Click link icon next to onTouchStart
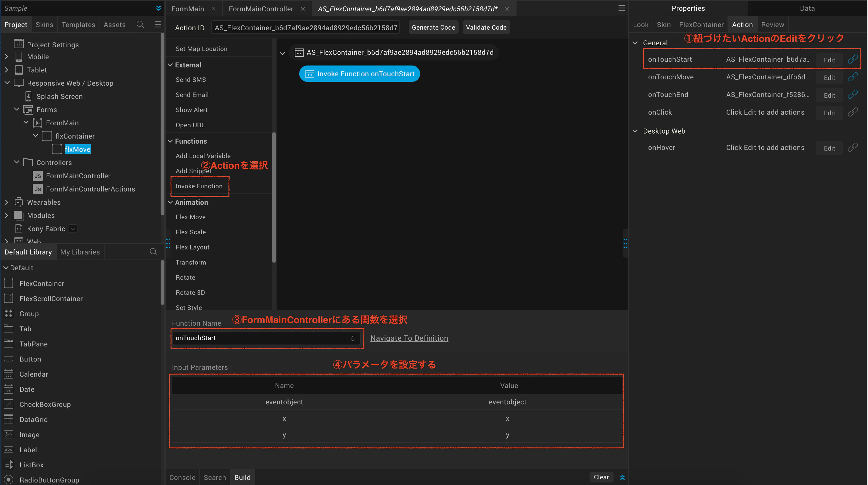The image size is (868, 485). coord(853,59)
